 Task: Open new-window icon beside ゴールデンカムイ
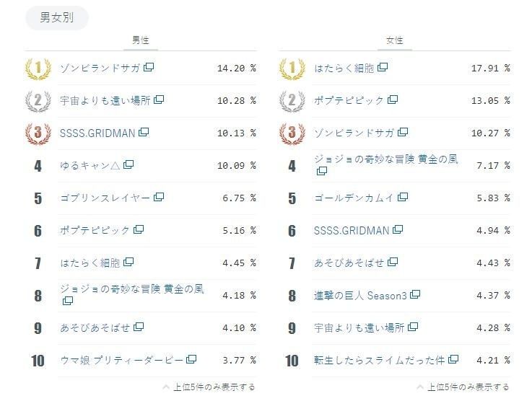403,197
